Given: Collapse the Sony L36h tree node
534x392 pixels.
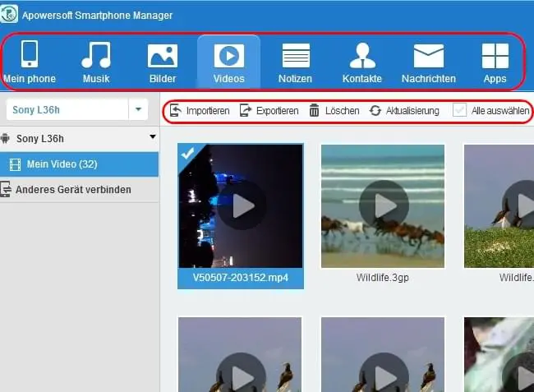Looking at the screenshot, I should tap(153, 137).
